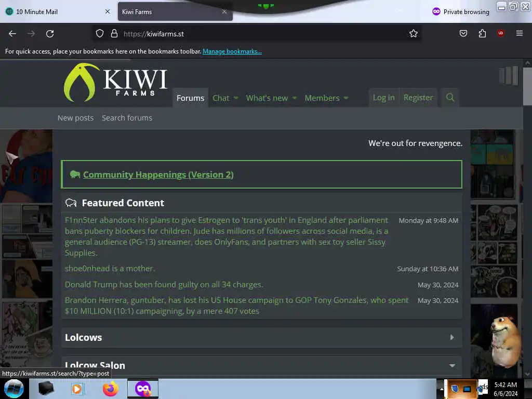Screen dimensions: 532x399
Task: Open the Pocket save icon
Action: click(x=463, y=33)
